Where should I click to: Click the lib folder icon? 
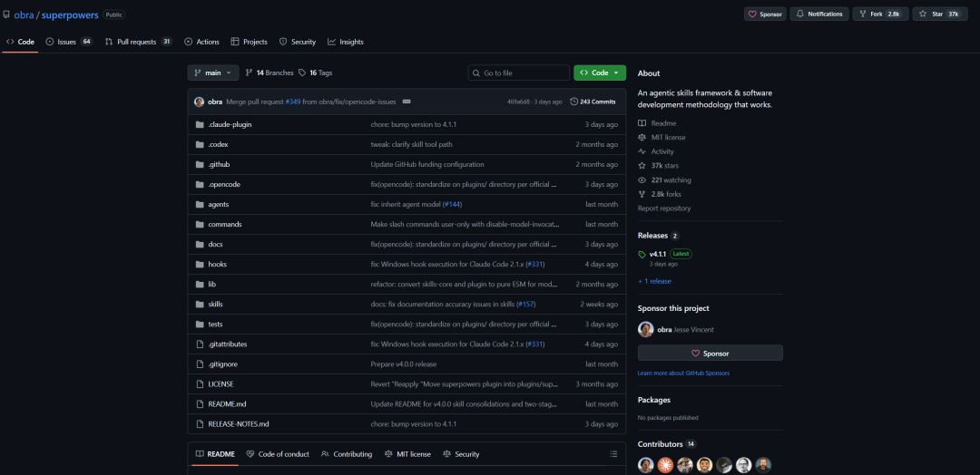[x=200, y=284]
